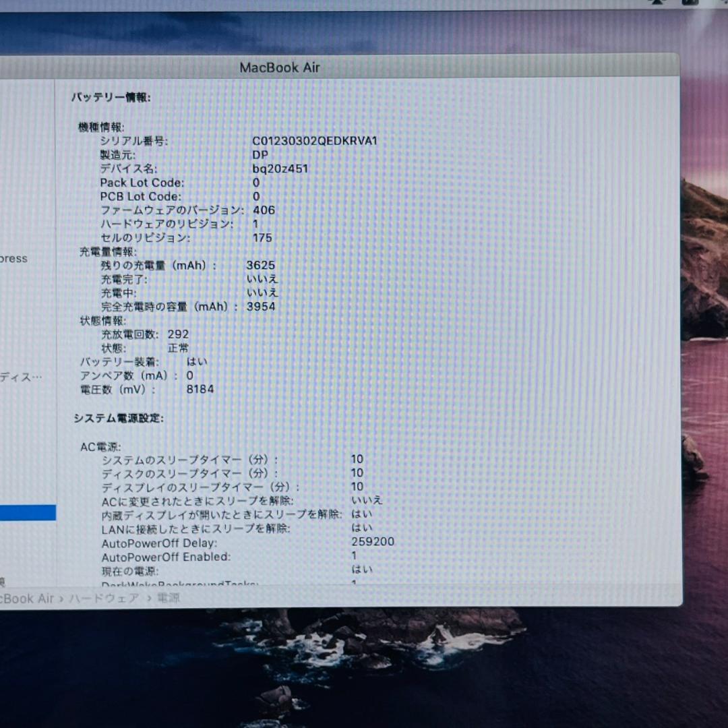Select the highlighted 電源 item in the sidebar
Viewport: 728px width, 728px height.
[x=27, y=514]
